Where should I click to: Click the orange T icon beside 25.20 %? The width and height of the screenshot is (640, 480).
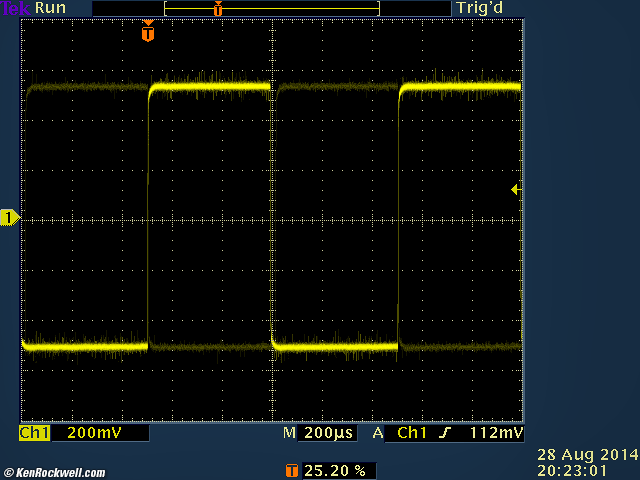coord(292,469)
